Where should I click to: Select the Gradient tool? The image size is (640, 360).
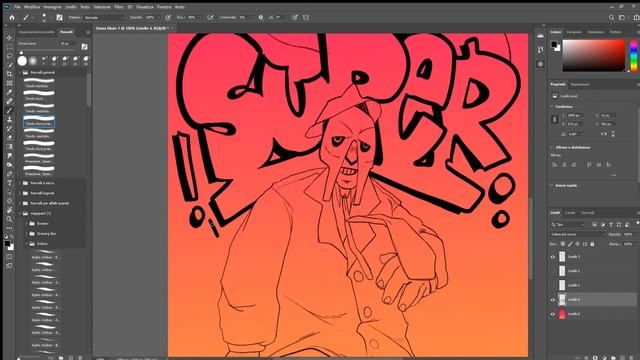[9, 147]
